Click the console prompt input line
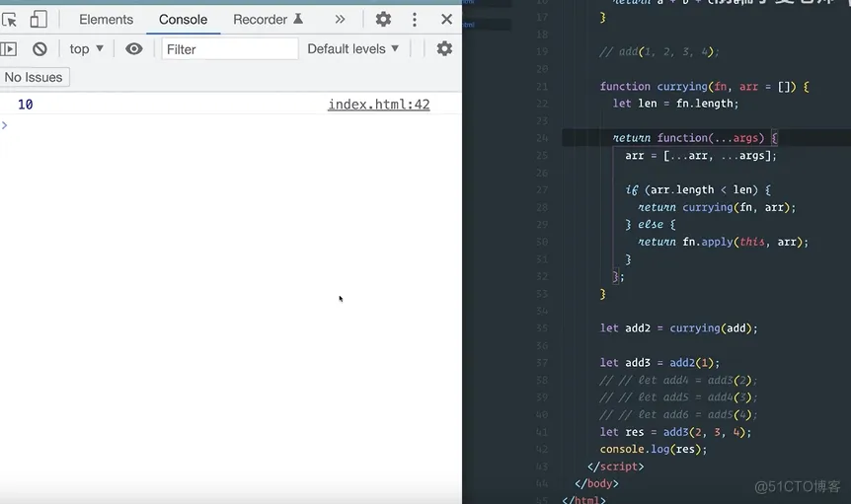851x504 pixels. [x=231, y=125]
